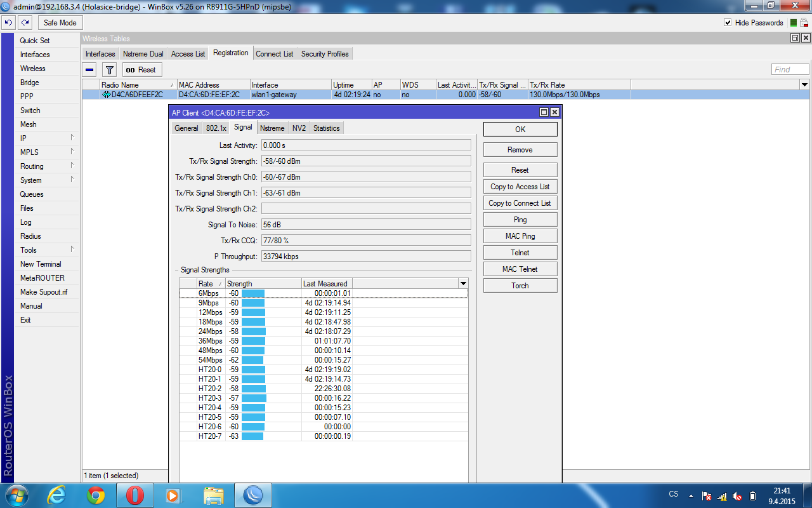Switch to the Security Profiles tab
The width and height of the screenshot is (812, 508).
point(325,54)
